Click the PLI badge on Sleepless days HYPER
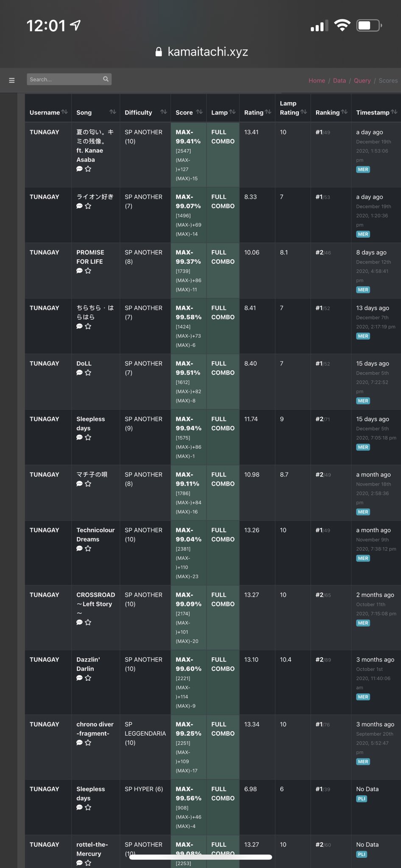Viewport: 401px width, 868px height. [x=362, y=799]
